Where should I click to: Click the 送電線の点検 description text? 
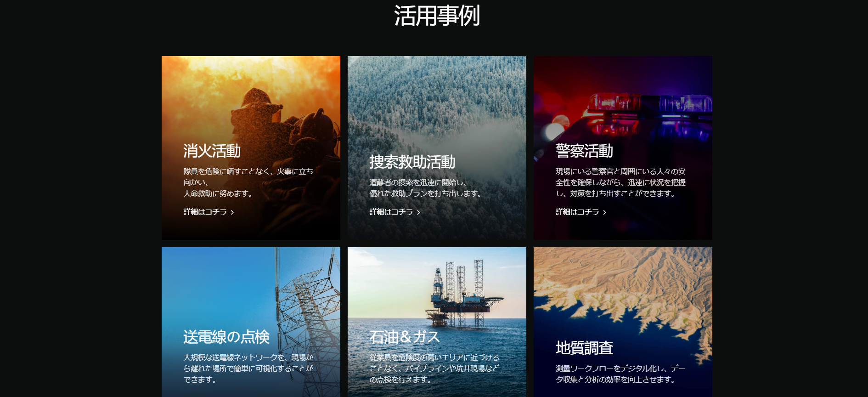click(x=248, y=369)
